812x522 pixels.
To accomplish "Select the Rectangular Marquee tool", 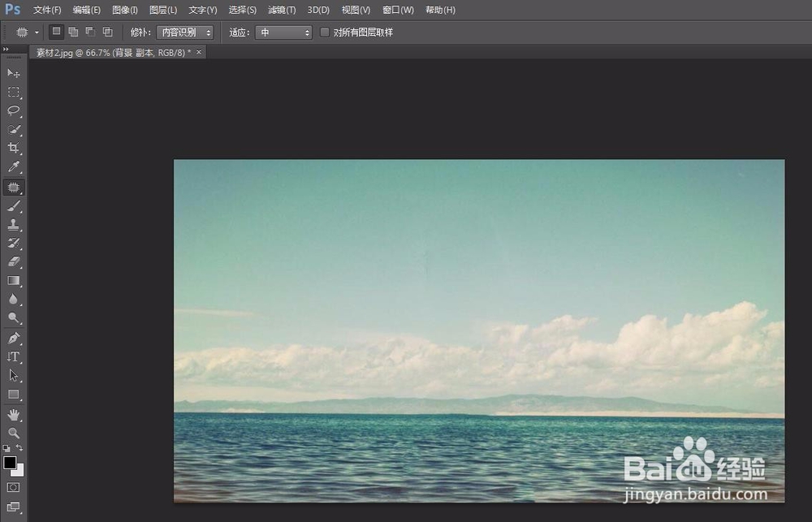I will [14, 93].
